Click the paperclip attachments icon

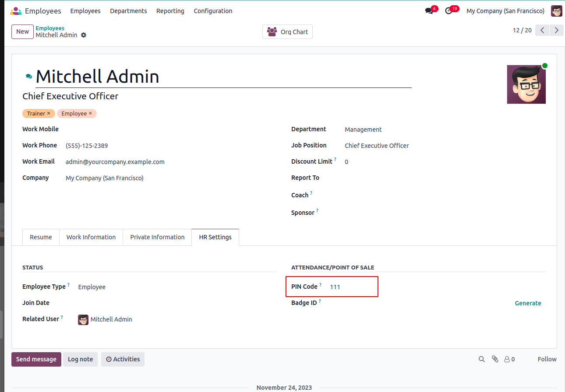point(495,359)
